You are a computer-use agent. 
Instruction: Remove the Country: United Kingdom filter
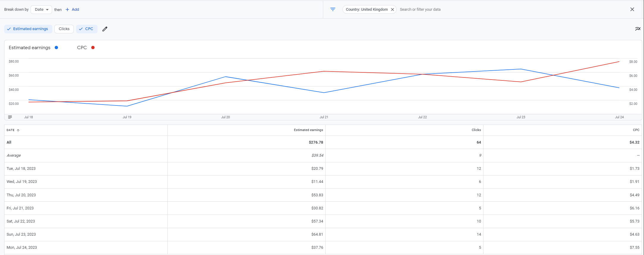click(392, 10)
